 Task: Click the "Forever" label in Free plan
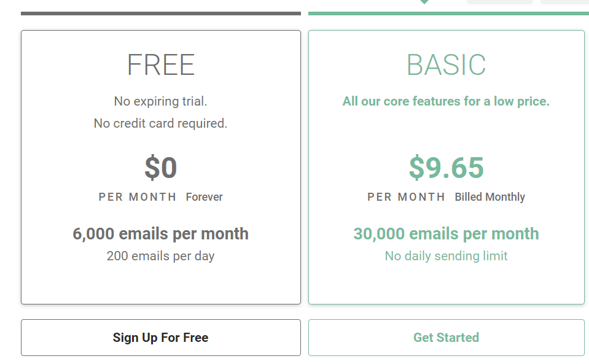(x=205, y=197)
